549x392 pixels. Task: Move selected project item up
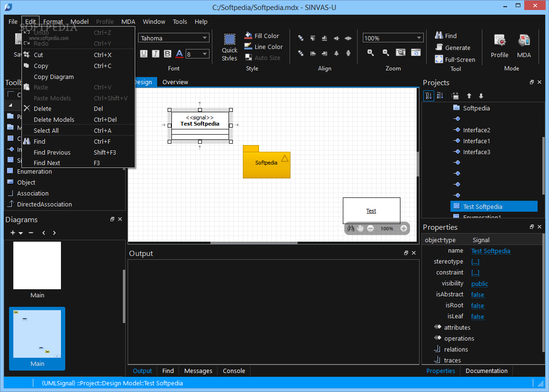[469, 96]
